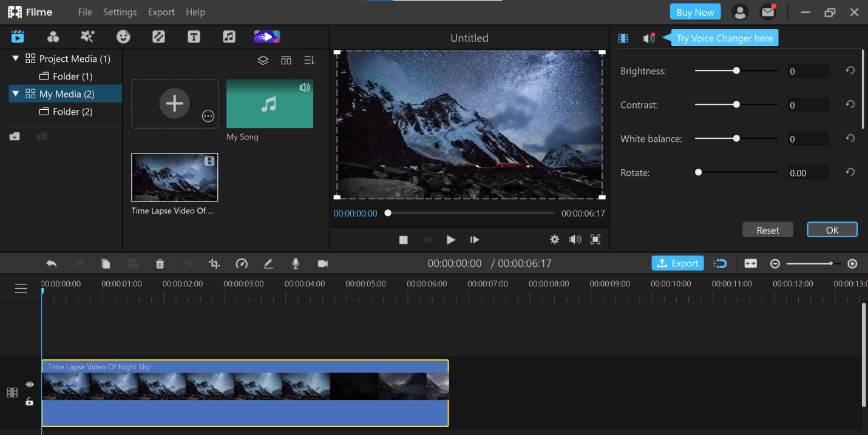The height and width of the screenshot is (435, 868).
Task: Delete selected clip with trash icon
Action: 160,263
